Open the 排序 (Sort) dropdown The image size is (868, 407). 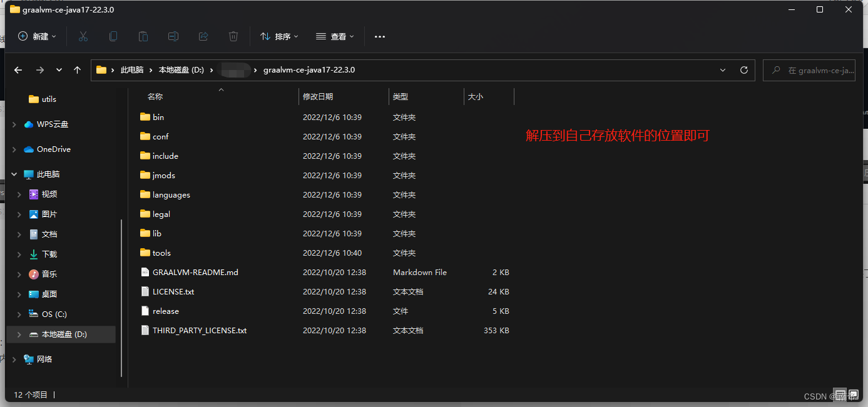coord(279,37)
